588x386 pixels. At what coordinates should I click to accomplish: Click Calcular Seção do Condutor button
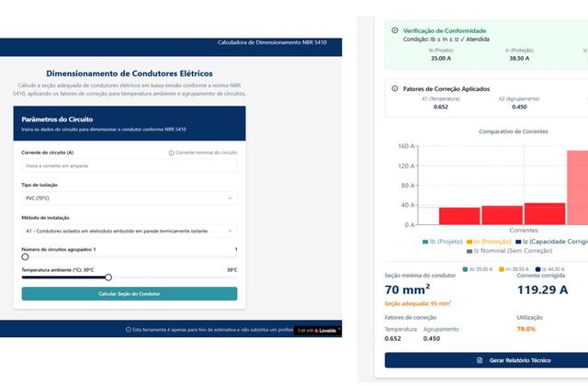click(130, 294)
